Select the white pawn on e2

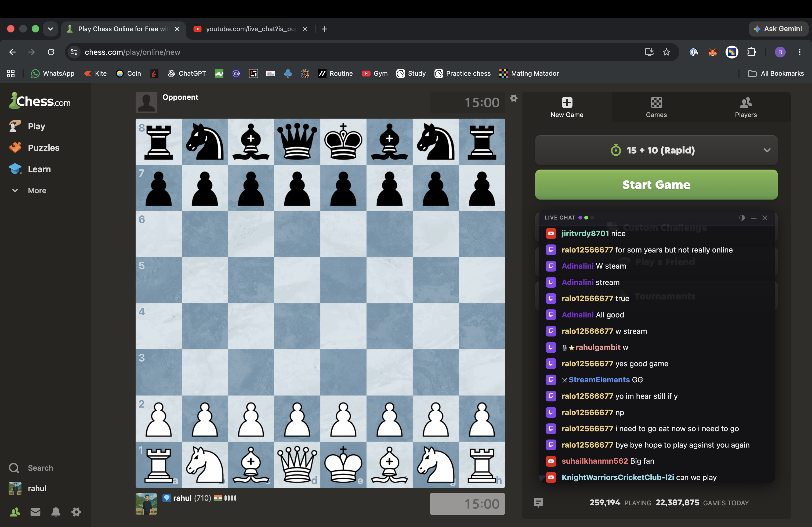343,419
